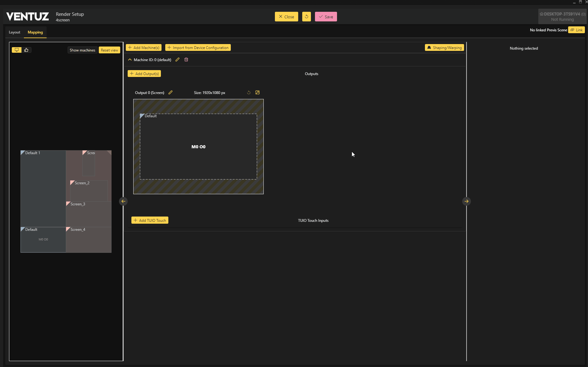Collapse the Machine ID 0 section chevron
Viewport: 588px width, 367px height.
(x=130, y=60)
